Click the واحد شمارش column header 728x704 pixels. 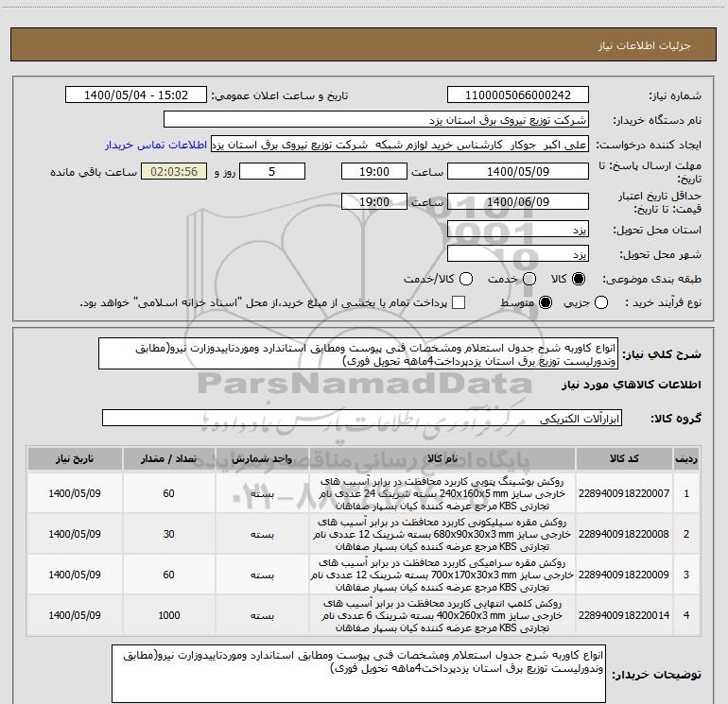[x=262, y=459]
